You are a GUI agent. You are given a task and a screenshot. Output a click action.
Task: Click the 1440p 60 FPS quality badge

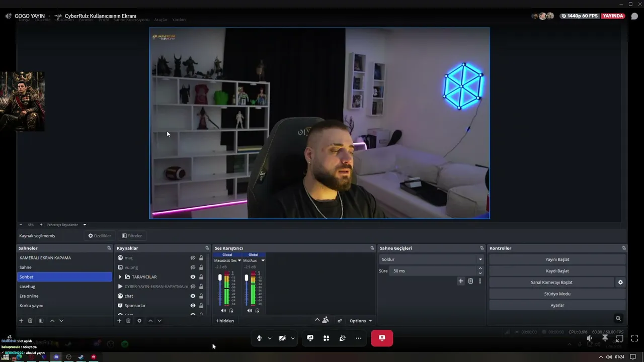pyautogui.click(x=579, y=16)
